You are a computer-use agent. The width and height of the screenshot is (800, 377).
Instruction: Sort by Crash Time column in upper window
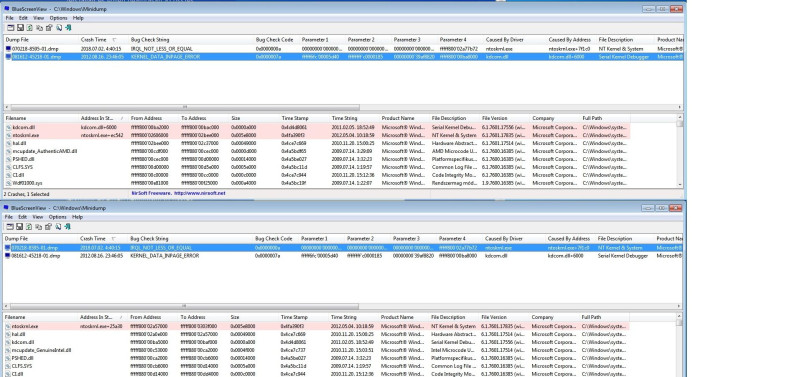click(104, 39)
